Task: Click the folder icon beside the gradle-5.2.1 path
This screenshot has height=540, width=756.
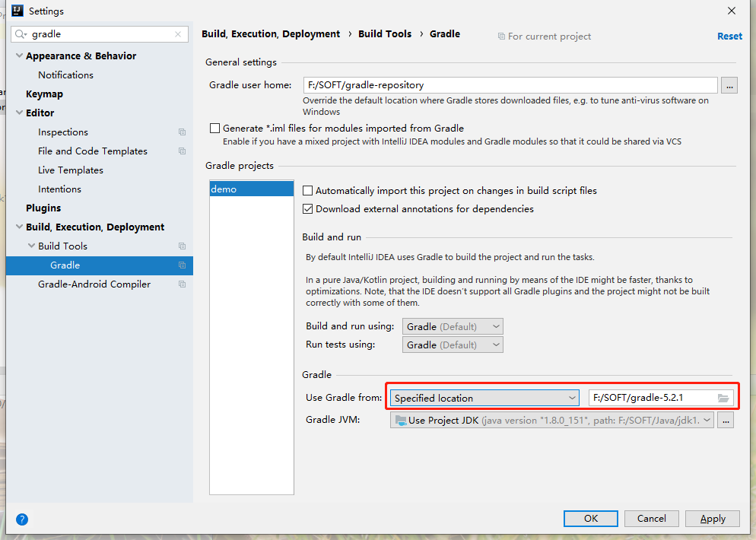Action: pyautogui.click(x=723, y=396)
